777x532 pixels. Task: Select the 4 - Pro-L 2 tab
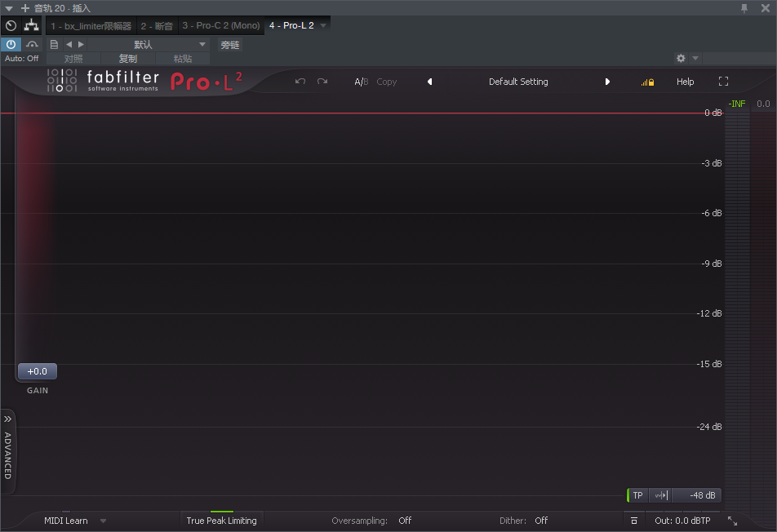click(x=291, y=26)
